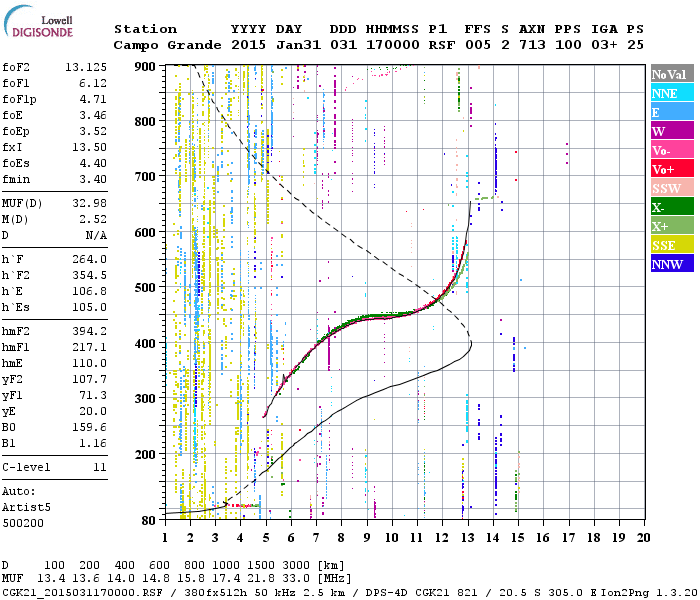
Task: Click the h`F value 264.0
Action: point(89,260)
